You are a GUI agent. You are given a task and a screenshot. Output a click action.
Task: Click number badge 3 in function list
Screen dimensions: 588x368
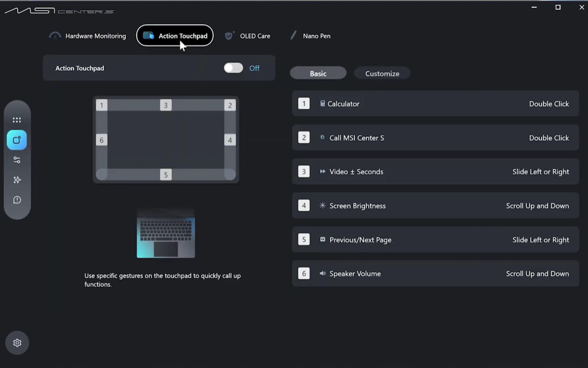(x=304, y=172)
